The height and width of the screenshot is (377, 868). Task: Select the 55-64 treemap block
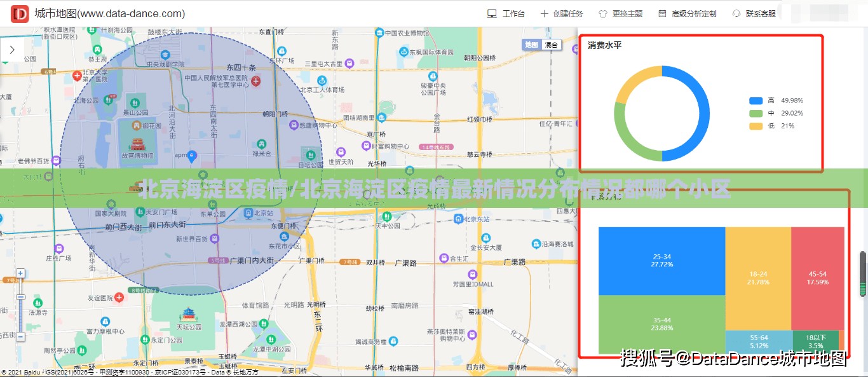(759, 342)
